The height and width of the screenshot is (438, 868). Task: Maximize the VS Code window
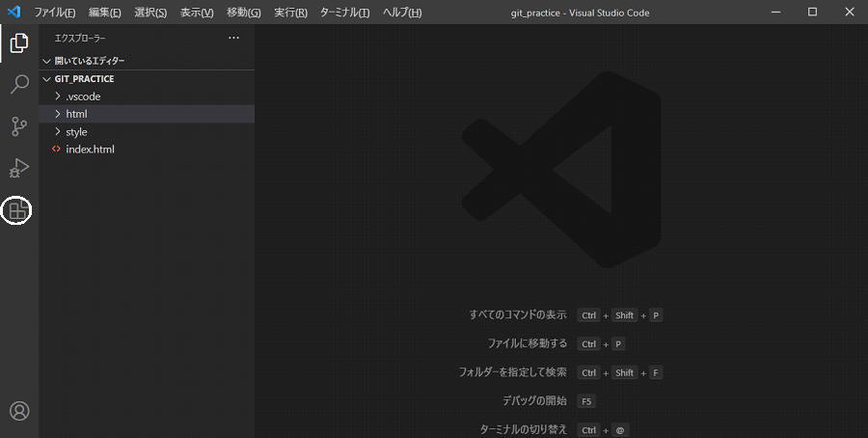813,12
